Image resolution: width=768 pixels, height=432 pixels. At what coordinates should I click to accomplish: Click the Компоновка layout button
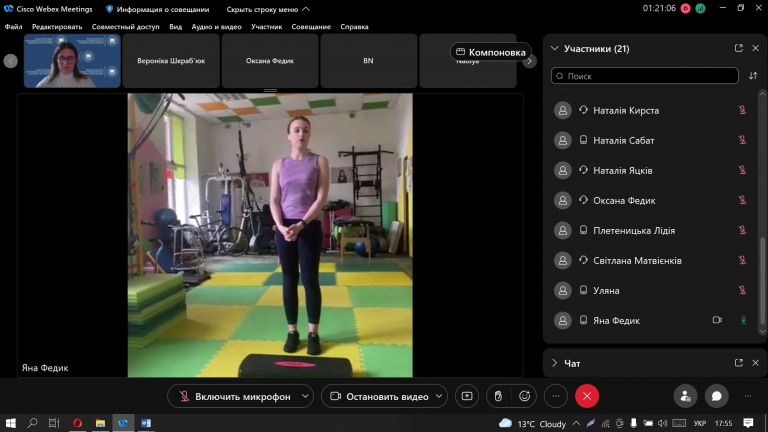tap(490, 52)
